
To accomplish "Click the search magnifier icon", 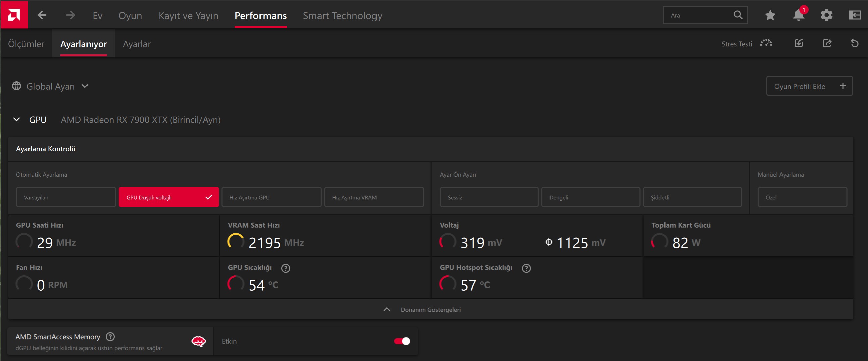I will (738, 15).
